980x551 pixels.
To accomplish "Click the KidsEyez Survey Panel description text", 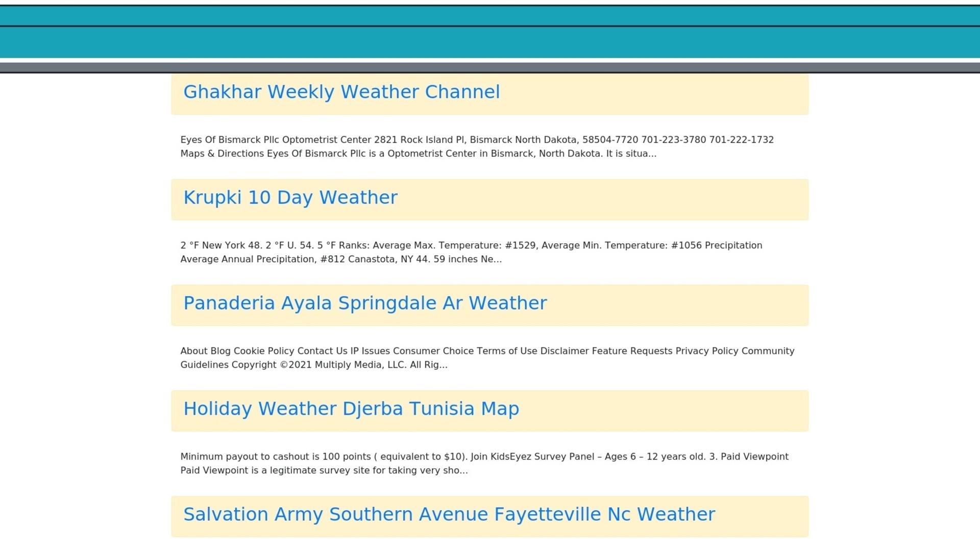I will coord(484,463).
